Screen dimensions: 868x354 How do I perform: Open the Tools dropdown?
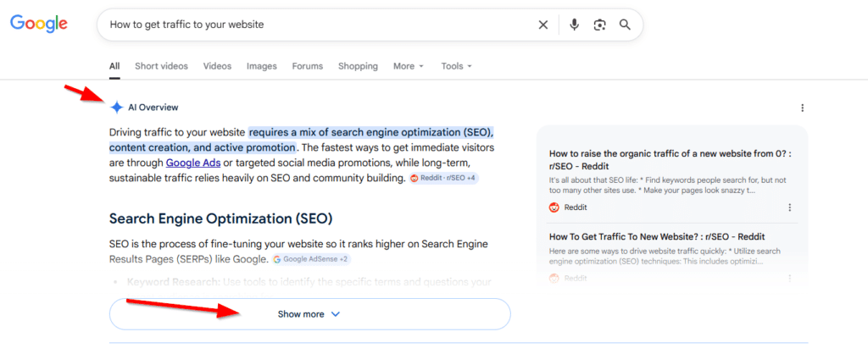[457, 66]
